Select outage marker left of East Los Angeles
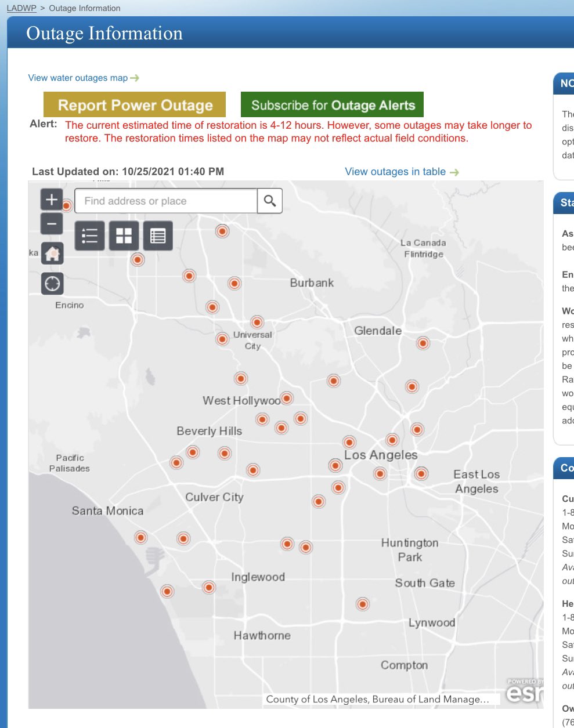This screenshot has width=574, height=728. point(421,474)
